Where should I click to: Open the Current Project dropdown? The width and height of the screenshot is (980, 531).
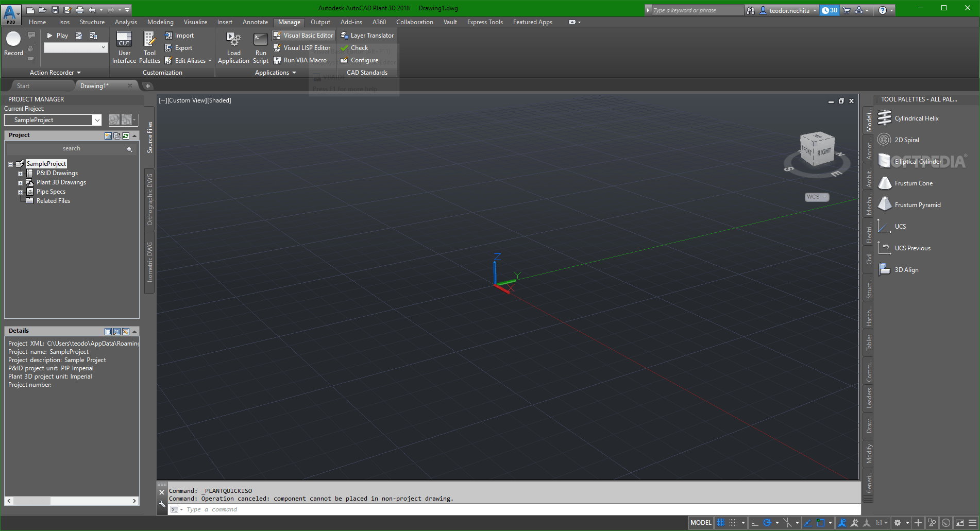pos(97,119)
